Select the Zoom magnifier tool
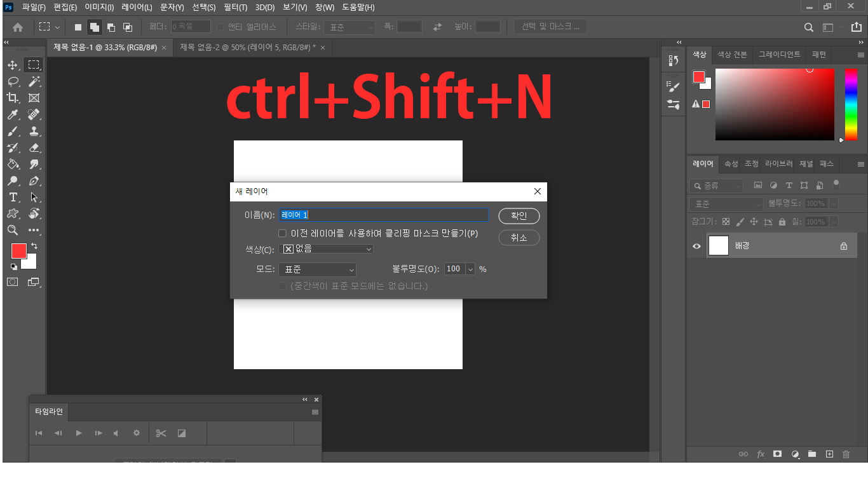The height and width of the screenshot is (488, 868). 12,230
